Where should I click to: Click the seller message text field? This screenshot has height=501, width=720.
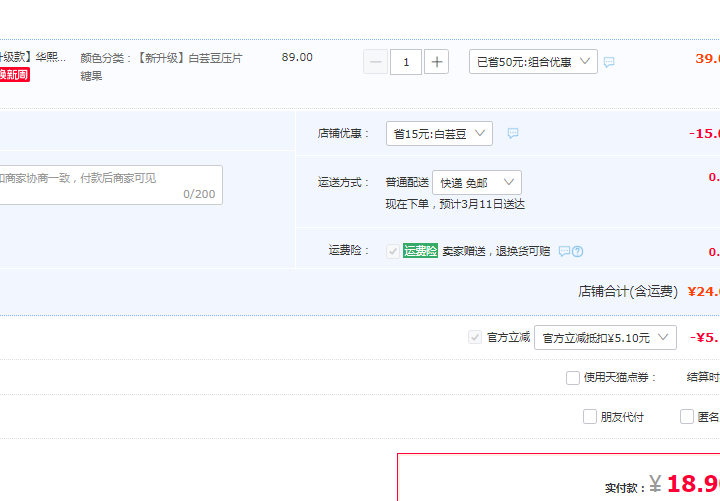click(111, 185)
